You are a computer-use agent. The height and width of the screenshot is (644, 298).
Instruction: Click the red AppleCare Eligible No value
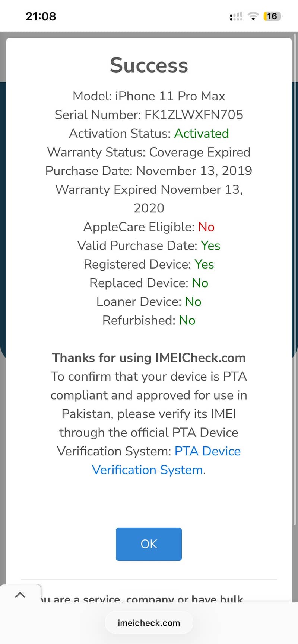click(206, 227)
